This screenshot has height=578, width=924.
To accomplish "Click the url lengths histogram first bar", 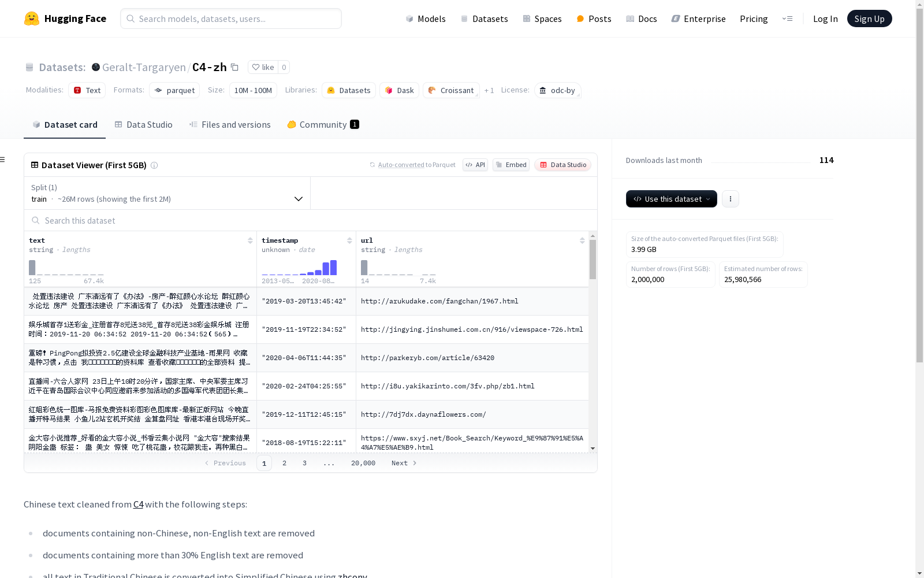I will 364,268.
